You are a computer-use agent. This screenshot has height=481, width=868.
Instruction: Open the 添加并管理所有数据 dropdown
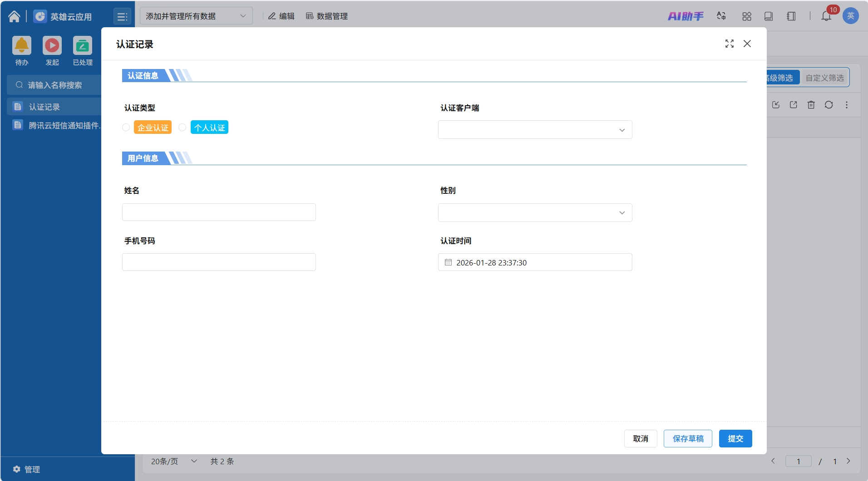coord(196,16)
